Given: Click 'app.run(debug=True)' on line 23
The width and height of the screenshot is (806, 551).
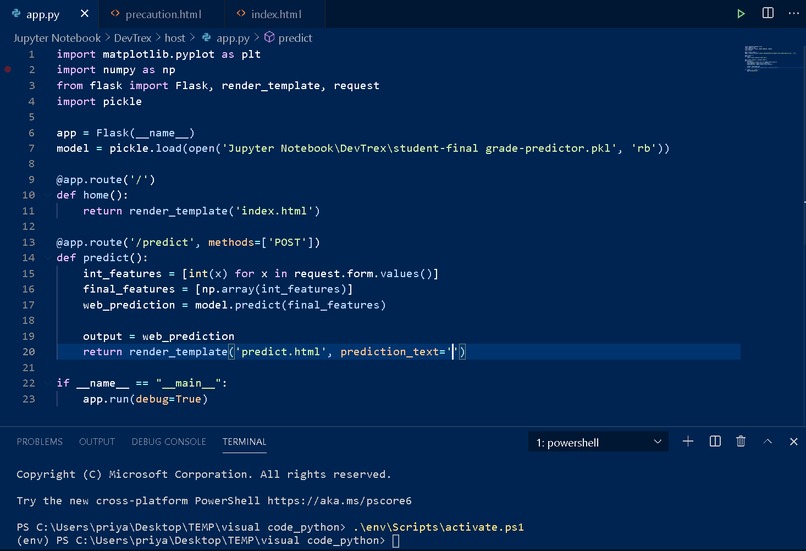Looking at the screenshot, I should pos(145,399).
